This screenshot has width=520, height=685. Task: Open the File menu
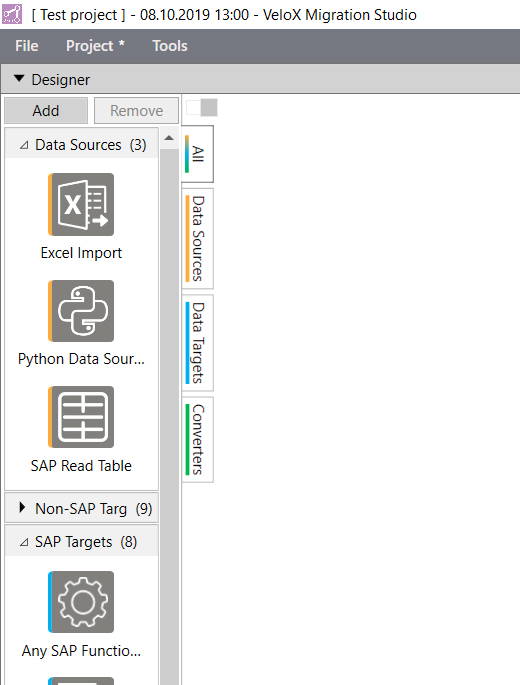[x=27, y=46]
